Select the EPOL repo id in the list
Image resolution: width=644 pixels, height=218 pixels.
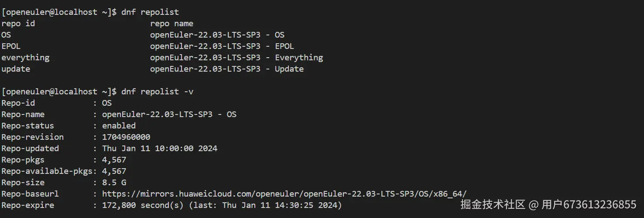tap(11, 46)
